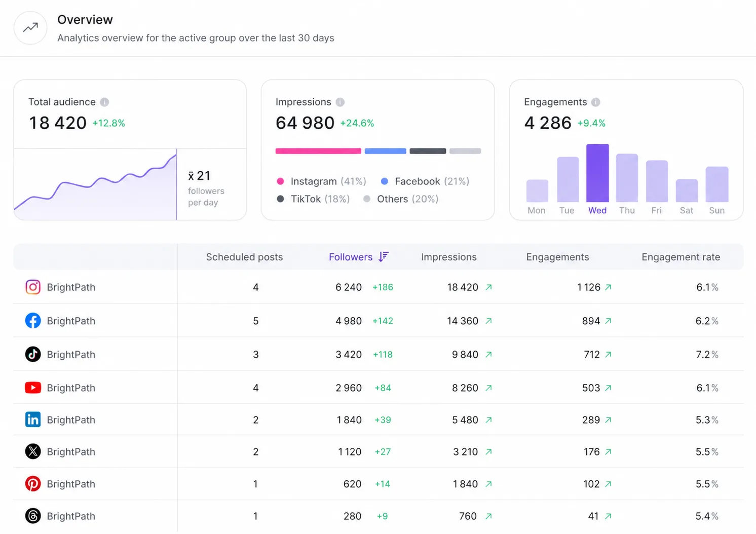Click impressions trend arrow beside 18 420
756x534 pixels.
pos(488,287)
